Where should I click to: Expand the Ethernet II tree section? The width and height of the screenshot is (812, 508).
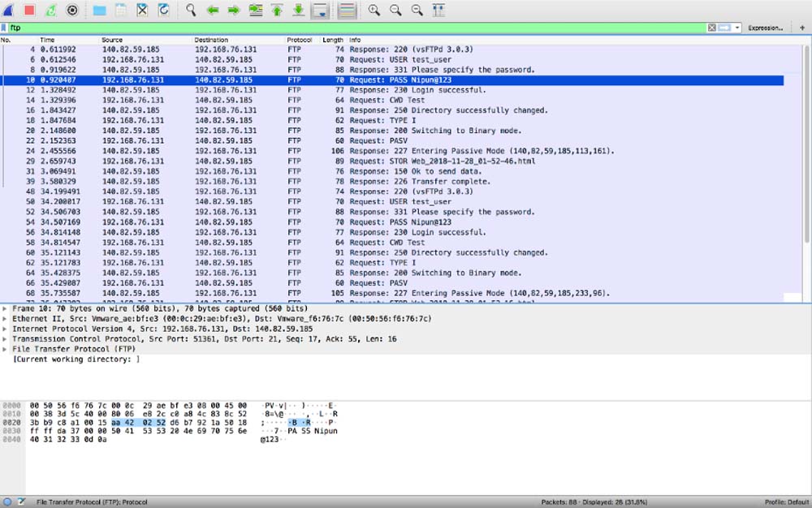6,319
